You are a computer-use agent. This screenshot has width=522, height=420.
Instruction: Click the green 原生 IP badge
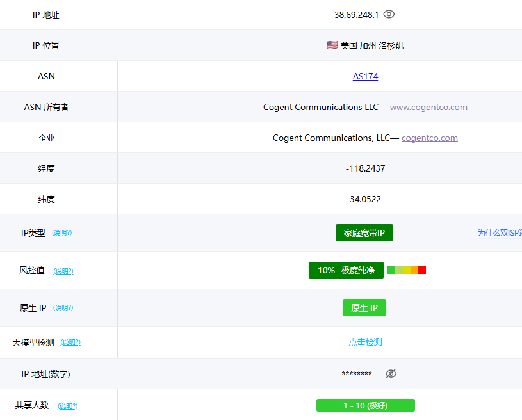[x=364, y=308]
